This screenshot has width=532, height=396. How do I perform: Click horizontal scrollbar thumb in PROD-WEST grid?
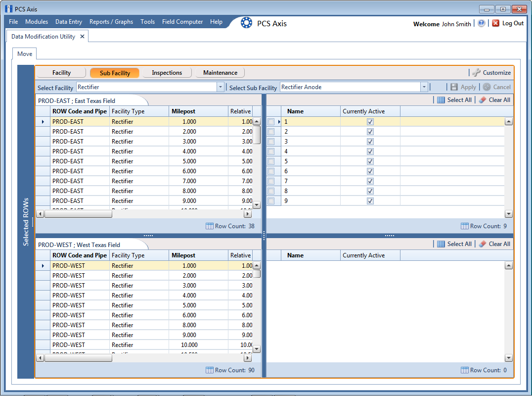(79, 357)
